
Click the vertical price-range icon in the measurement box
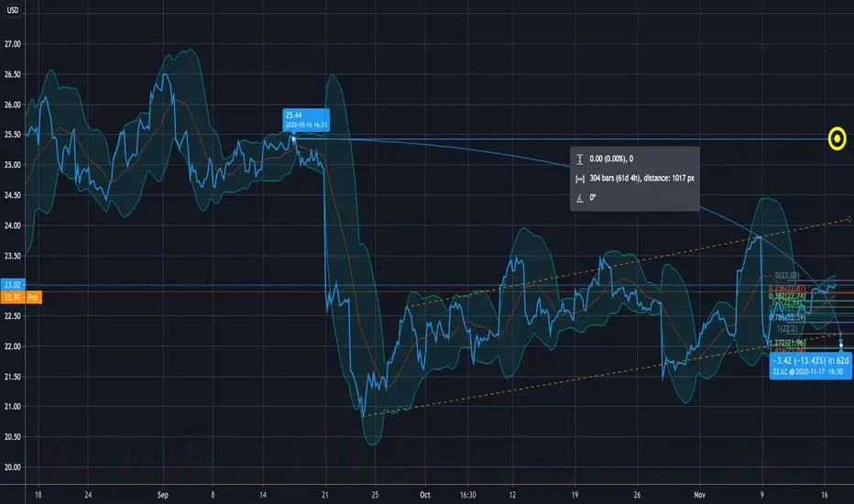579,159
